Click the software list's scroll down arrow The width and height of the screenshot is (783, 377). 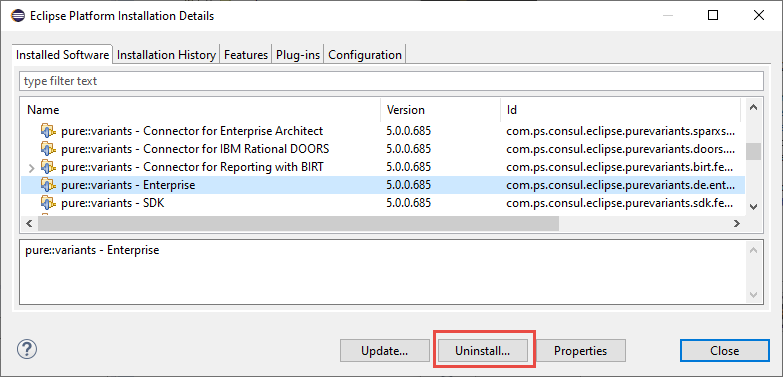[x=754, y=206]
